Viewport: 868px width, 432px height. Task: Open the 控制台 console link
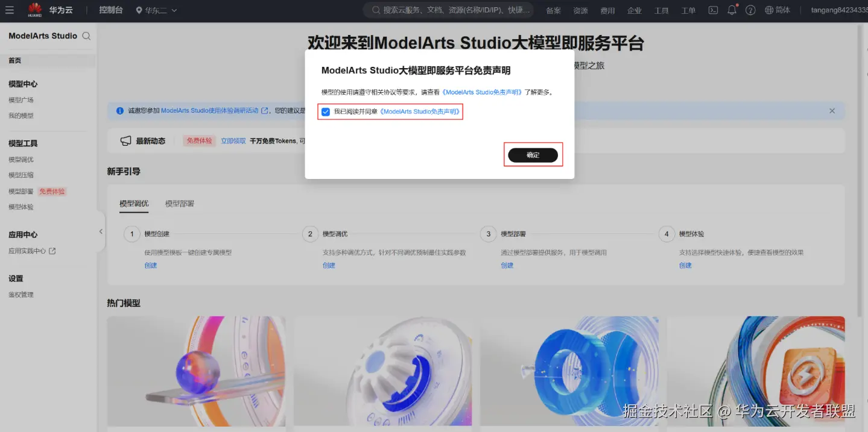click(111, 10)
